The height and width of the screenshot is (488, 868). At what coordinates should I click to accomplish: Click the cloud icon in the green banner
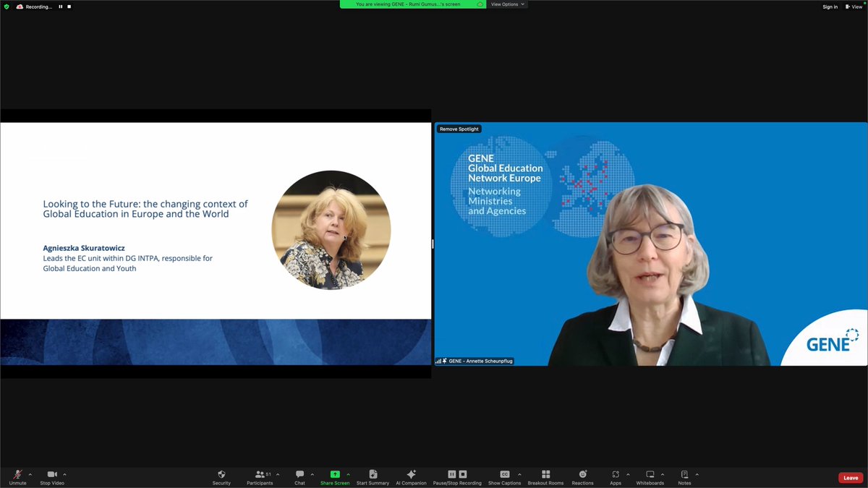click(480, 4)
